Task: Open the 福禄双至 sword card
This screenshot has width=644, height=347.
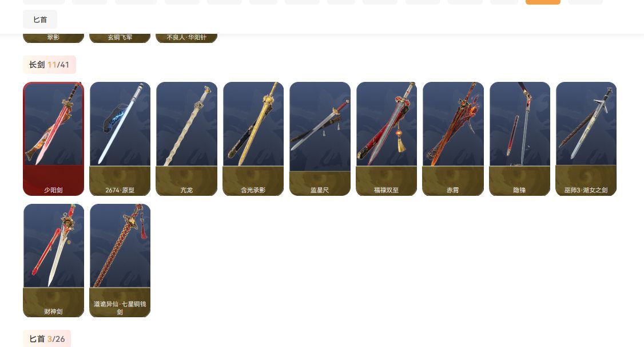Action: click(x=387, y=139)
